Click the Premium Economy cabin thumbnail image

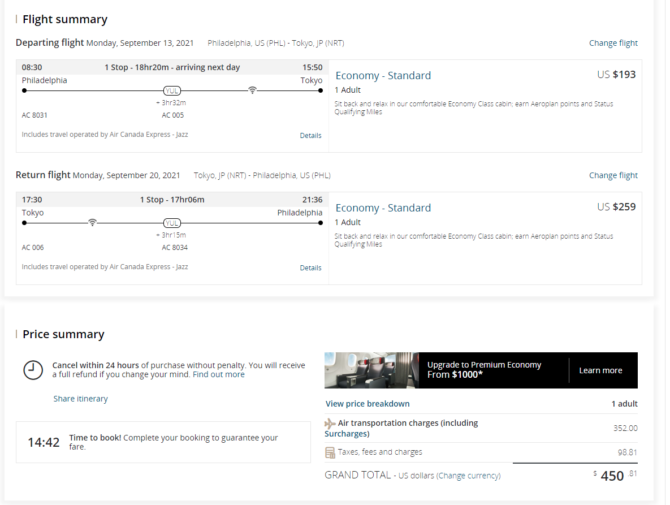(371, 370)
